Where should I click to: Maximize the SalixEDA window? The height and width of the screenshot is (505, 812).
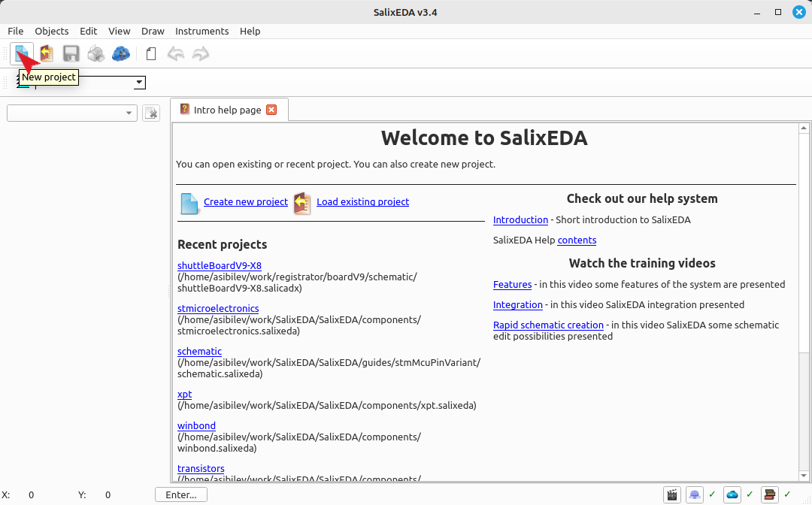pos(778,12)
